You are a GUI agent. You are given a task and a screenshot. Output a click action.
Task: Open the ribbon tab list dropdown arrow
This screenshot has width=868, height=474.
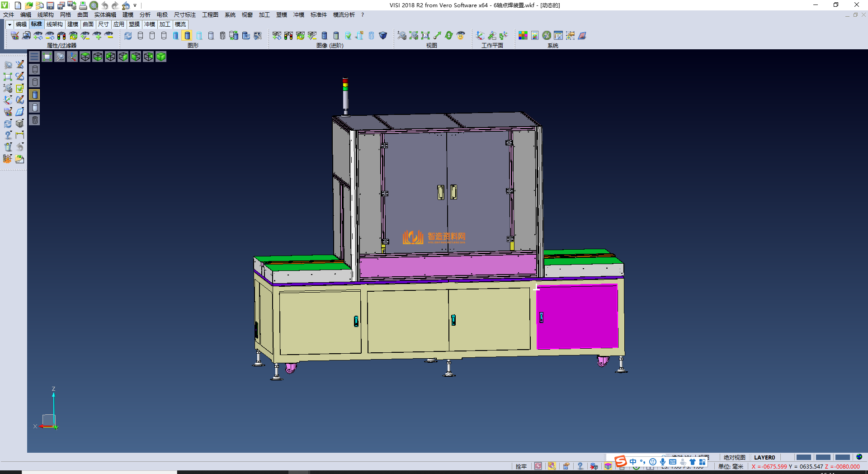pyautogui.click(x=9, y=24)
